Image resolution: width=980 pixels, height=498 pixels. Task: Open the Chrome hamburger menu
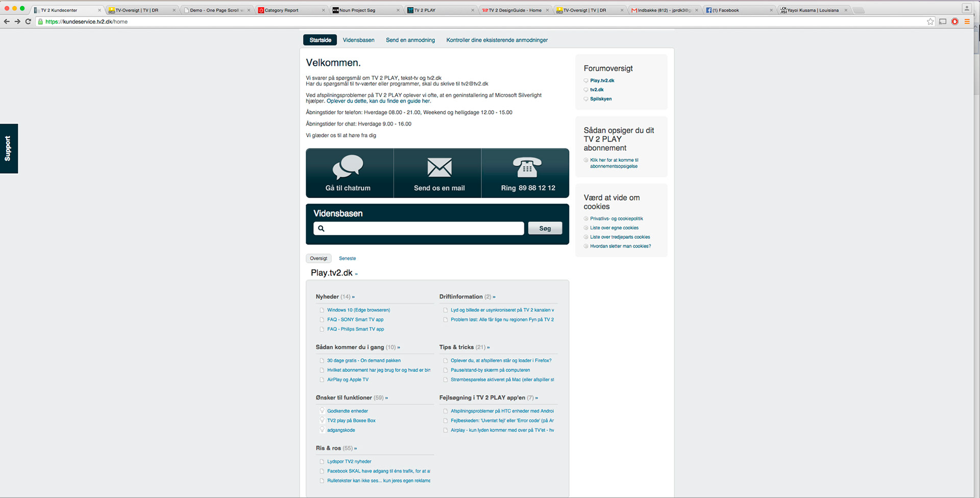coord(967,21)
